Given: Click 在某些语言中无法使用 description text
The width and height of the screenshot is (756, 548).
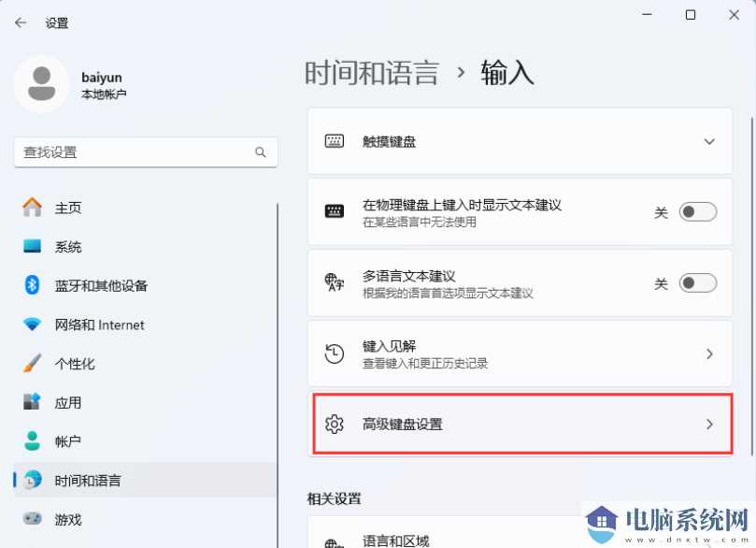Looking at the screenshot, I should 420,222.
